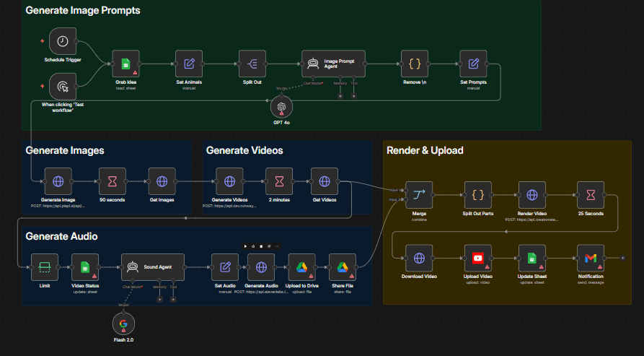Add tool to Image Prompt Agent
Image resolution: width=644 pixels, height=356 pixels.
(353, 96)
